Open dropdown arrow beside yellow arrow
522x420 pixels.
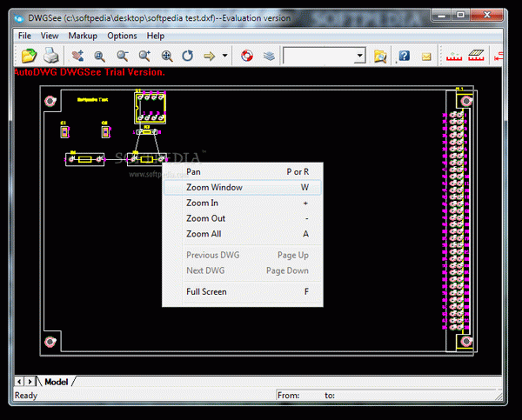pos(225,56)
